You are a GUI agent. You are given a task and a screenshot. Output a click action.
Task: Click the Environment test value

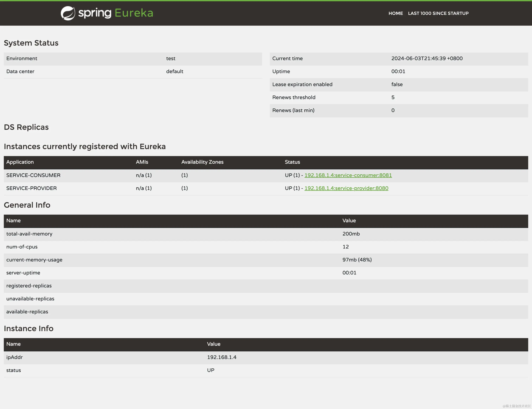pos(170,58)
